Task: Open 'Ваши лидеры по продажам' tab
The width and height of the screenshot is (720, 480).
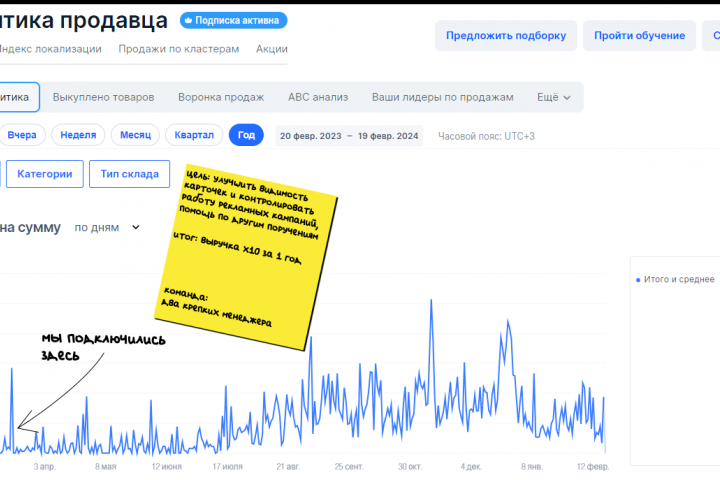Action: [x=443, y=97]
